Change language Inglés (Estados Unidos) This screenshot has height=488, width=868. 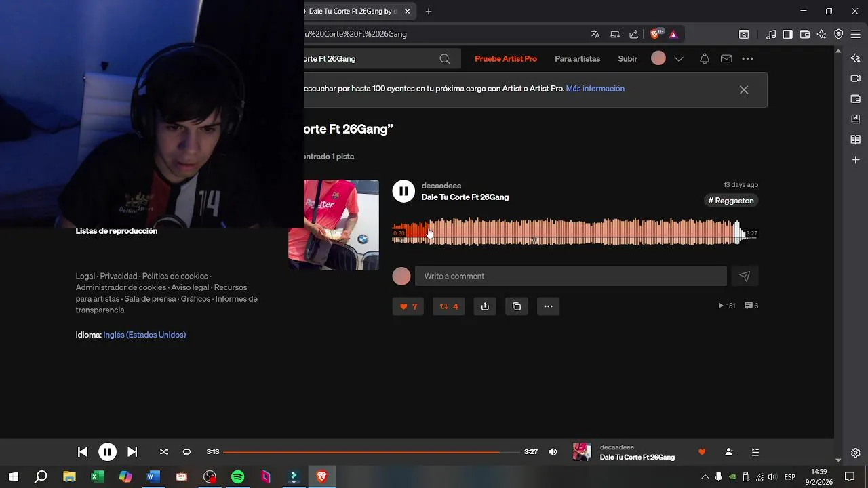[144, 335]
